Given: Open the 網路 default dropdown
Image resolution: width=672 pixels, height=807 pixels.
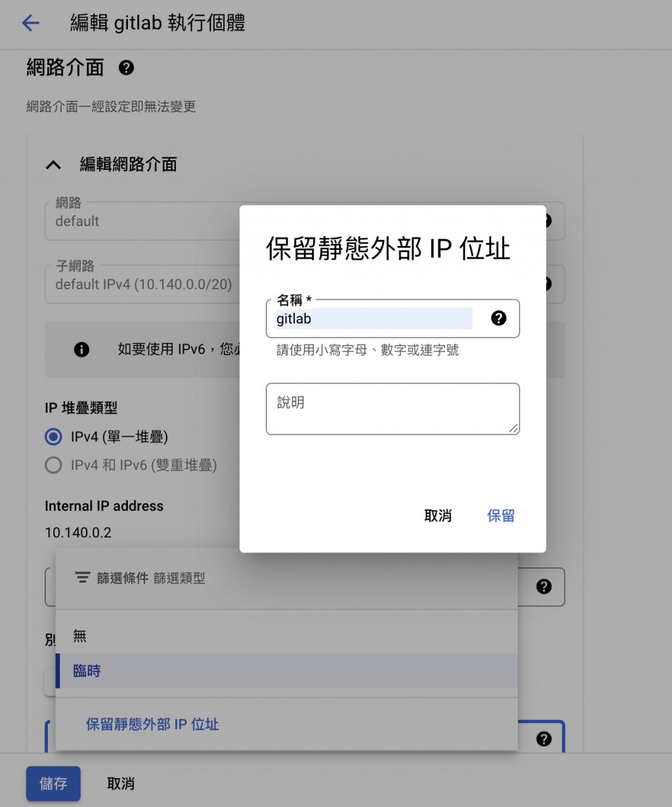Looking at the screenshot, I should [x=142, y=221].
